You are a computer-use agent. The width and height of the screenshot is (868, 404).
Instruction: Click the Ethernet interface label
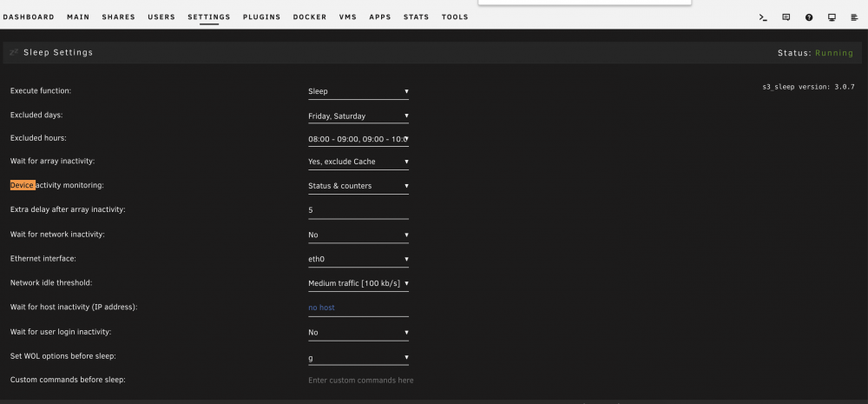click(x=43, y=258)
